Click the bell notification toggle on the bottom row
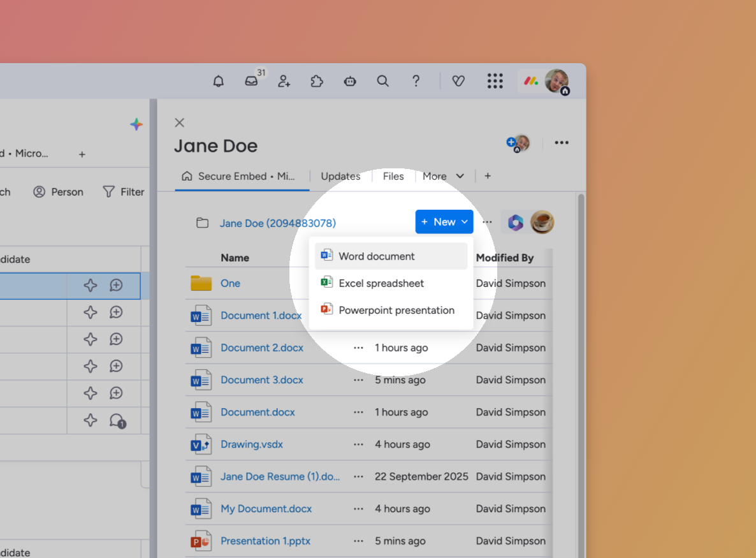The width and height of the screenshot is (756, 558). point(116,420)
